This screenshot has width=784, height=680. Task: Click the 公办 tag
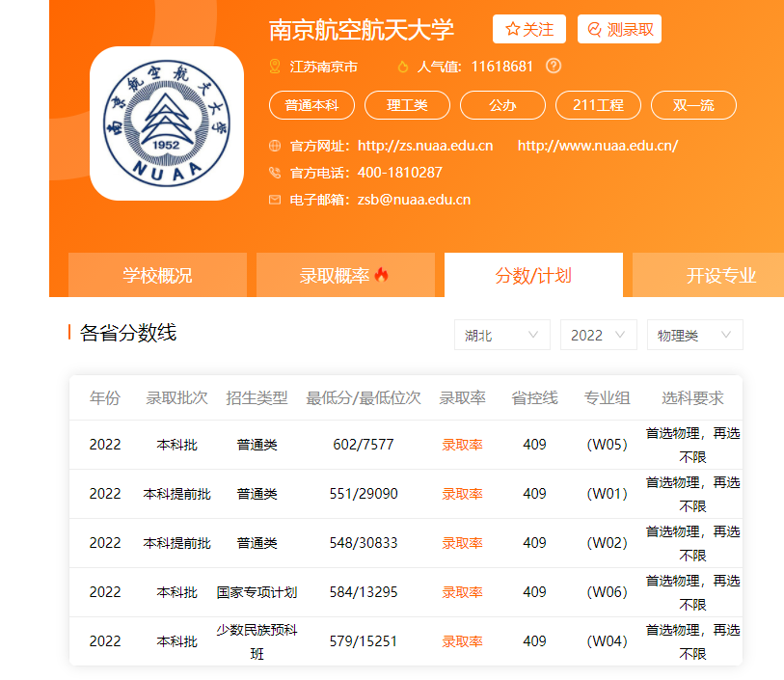(502, 105)
